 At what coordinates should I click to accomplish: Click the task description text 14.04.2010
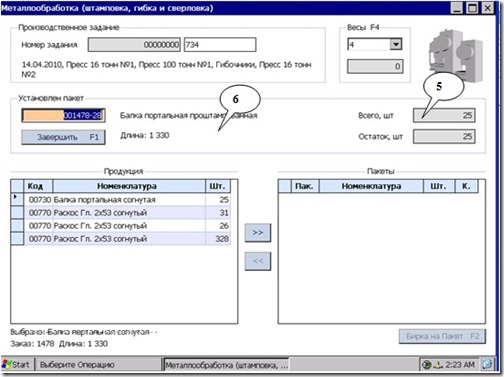[167, 69]
